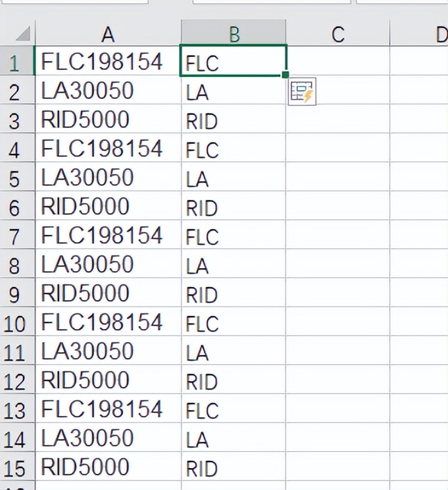The height and width of the screenshot is (490, 448).
Task: Click cell B7 containing FLC
Action: (x=233, y=235)
